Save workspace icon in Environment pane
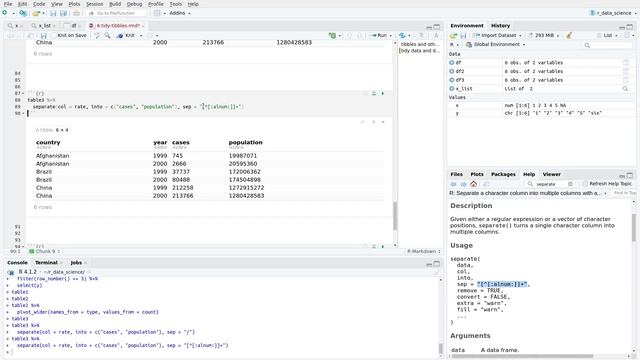Screen dimensions: 640x360 (463, 36)
